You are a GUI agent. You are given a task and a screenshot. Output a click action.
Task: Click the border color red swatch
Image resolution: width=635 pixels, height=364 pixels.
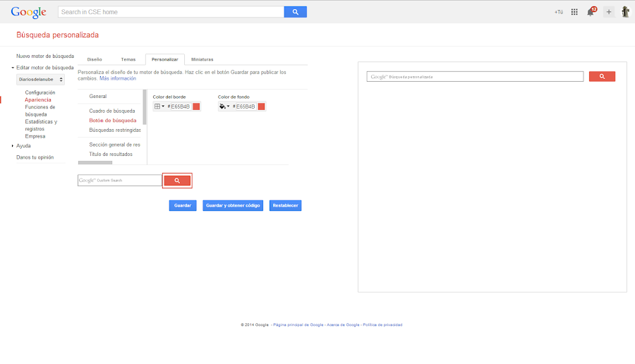coord(196,107)
